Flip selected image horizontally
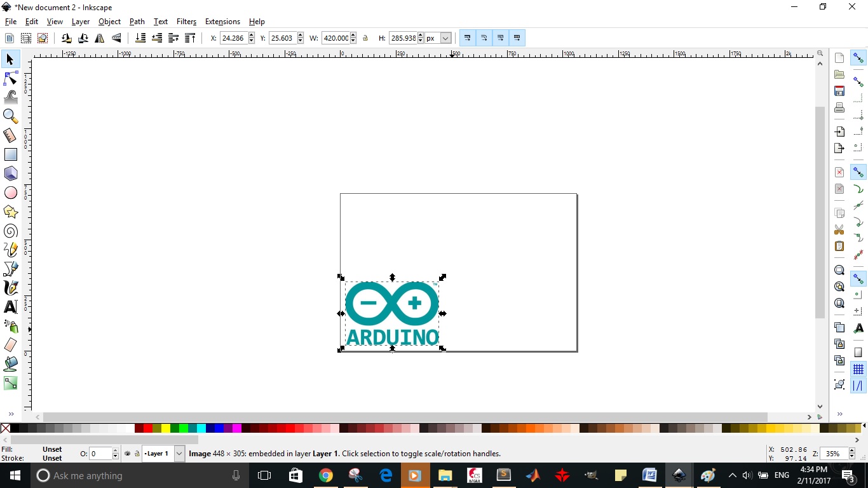The image size is (868, 488). pyautogui.click(x=100, y=38)
